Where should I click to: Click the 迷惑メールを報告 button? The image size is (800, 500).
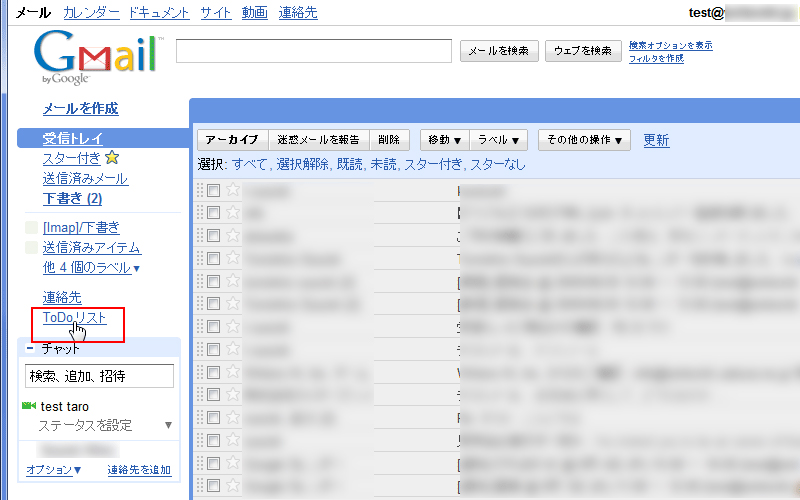coord(318,140)
